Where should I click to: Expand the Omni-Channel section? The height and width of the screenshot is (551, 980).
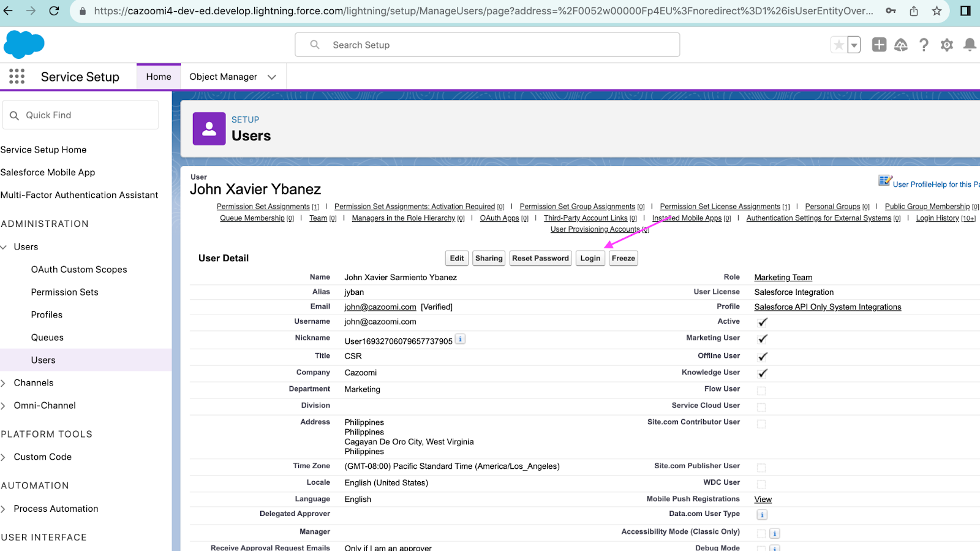pyautogui.click(x=3, y=406)
